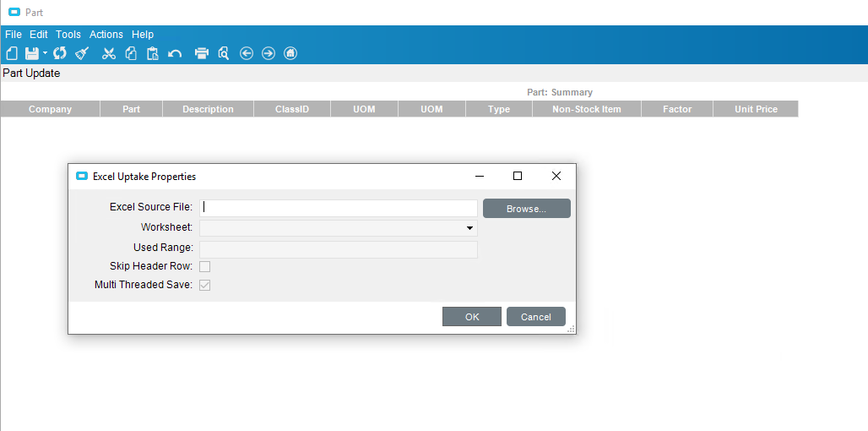Click the Excel Uptake Properties title icon

click(82, 177)
